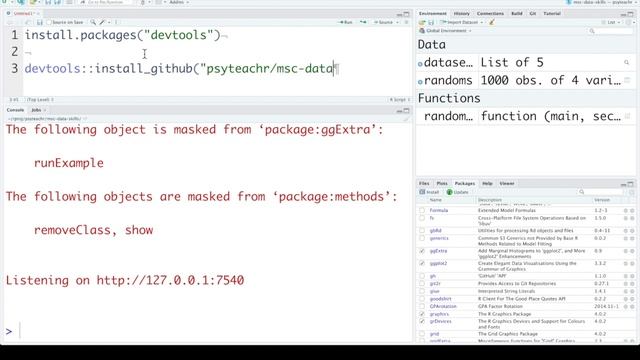Switch to the Help tab
Screen dimensions: 640x360
[x=487, y=184]
